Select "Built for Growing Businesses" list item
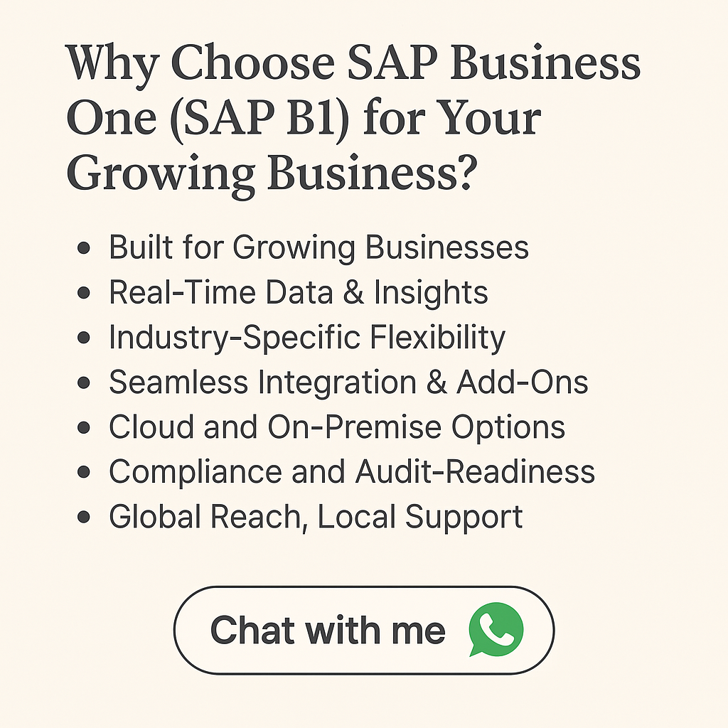The width and height of the screenshot is (728, 728). 318,248
